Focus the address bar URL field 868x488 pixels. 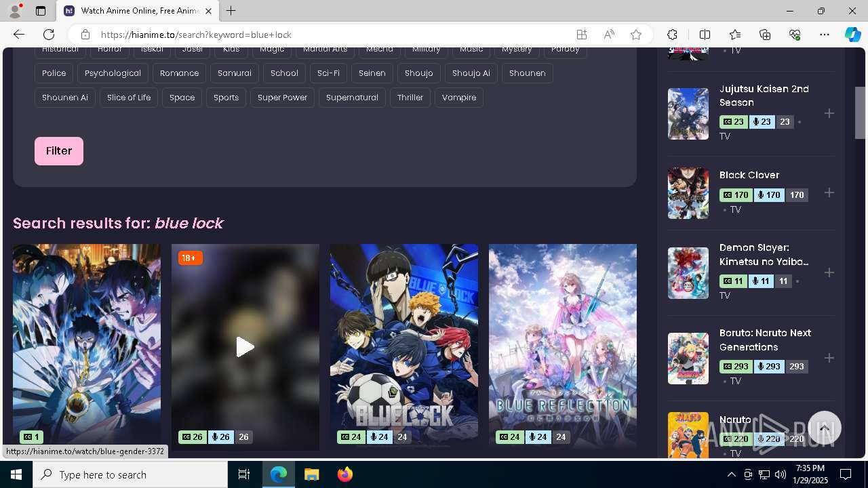[x=332, y=35]
